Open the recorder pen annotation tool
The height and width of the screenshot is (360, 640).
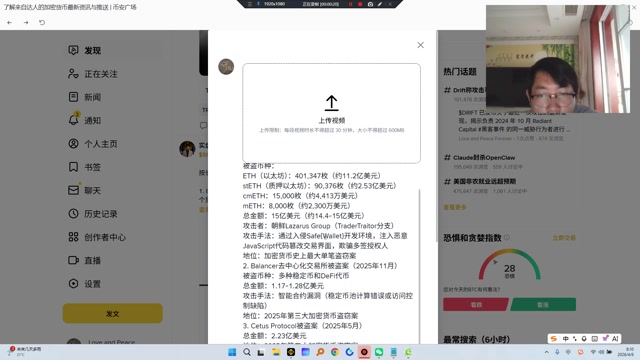point(380,4)
